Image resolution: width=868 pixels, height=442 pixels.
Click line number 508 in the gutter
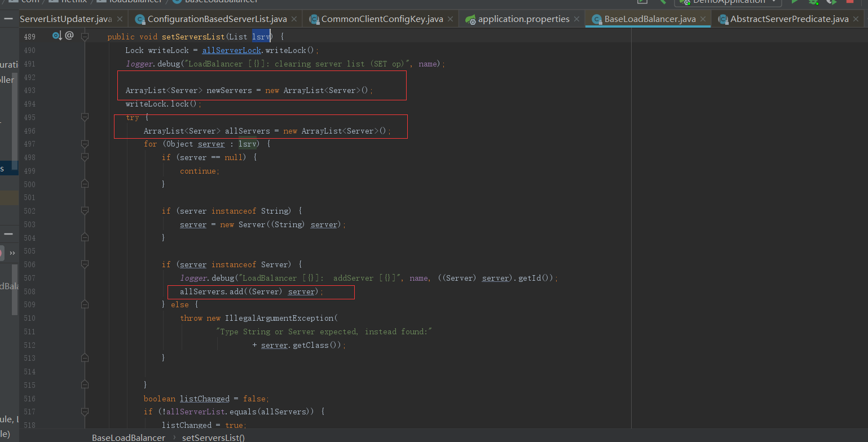point(30,291)
